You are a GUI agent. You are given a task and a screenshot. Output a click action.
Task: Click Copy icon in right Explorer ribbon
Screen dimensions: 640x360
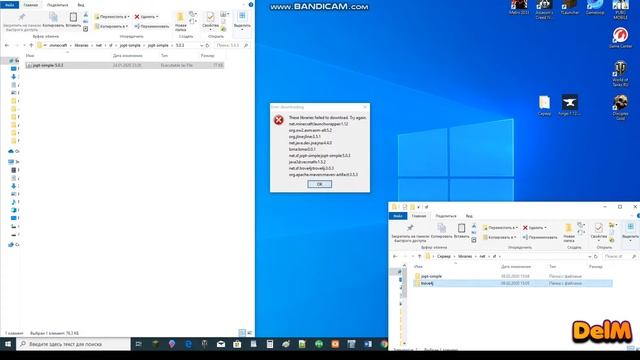(x=441, y=231)
